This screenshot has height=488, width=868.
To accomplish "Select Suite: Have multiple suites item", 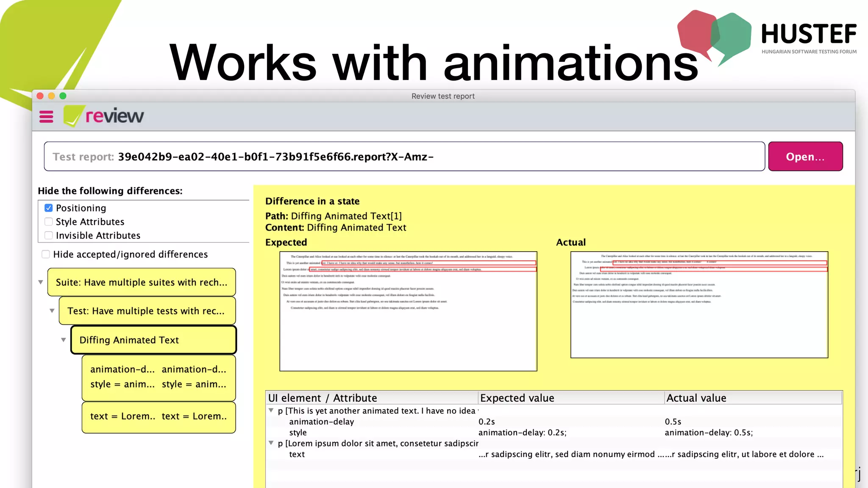I will (x=142, y=282).
